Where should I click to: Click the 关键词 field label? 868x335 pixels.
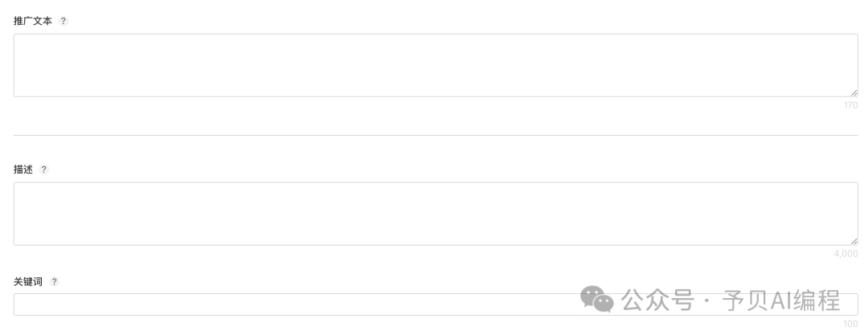coord(28,282)
